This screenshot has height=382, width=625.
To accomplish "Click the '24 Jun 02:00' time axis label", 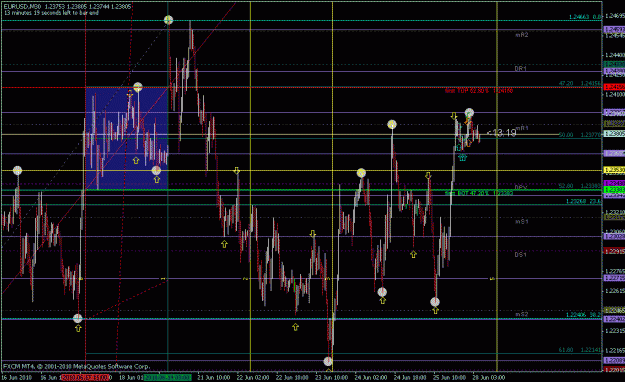I will click(x=371, y=377).
